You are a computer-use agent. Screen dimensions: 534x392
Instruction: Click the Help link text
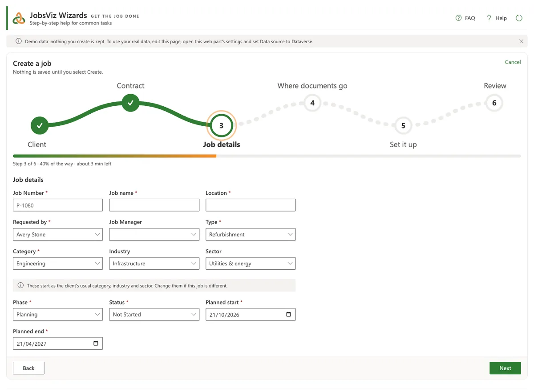point(501,18)
